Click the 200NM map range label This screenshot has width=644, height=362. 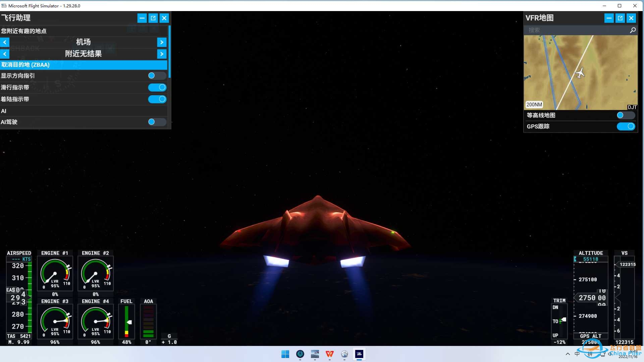coord(534,105)
